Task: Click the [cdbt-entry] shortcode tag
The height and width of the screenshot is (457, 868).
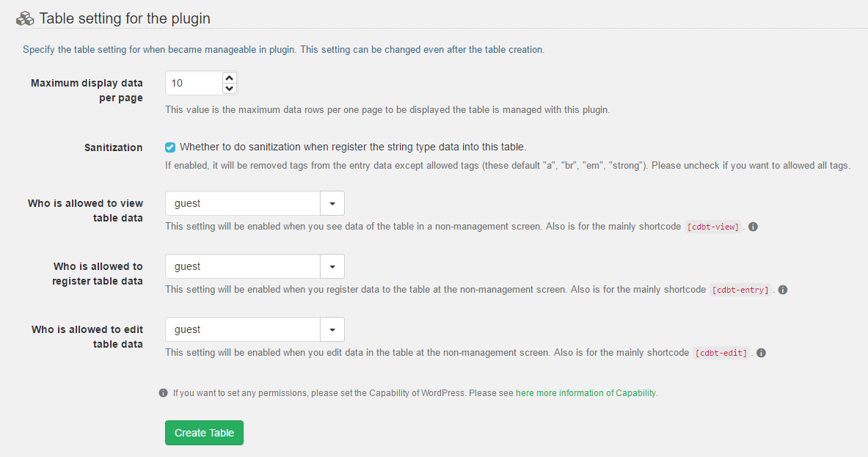Action: [x=740, y=290]
